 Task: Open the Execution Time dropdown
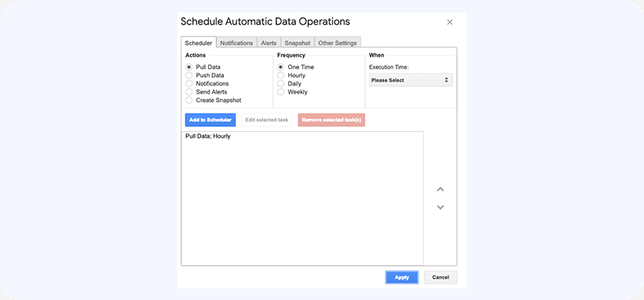click(411, 80)
